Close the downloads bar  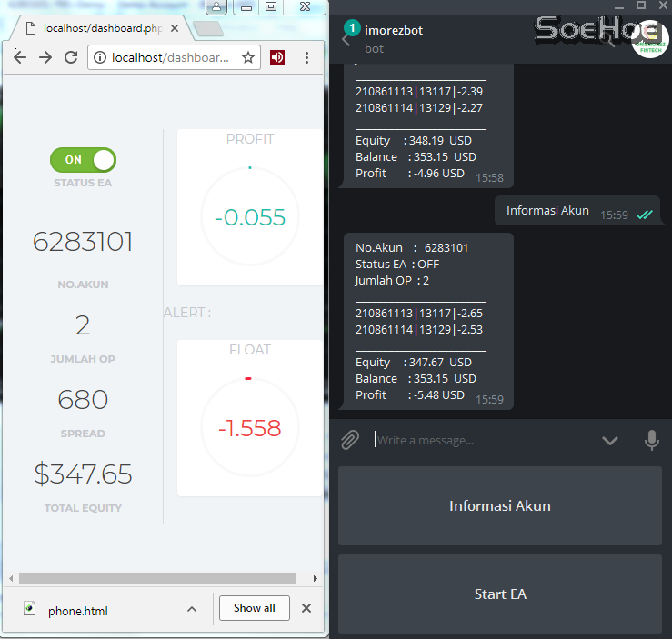(306, 608)
